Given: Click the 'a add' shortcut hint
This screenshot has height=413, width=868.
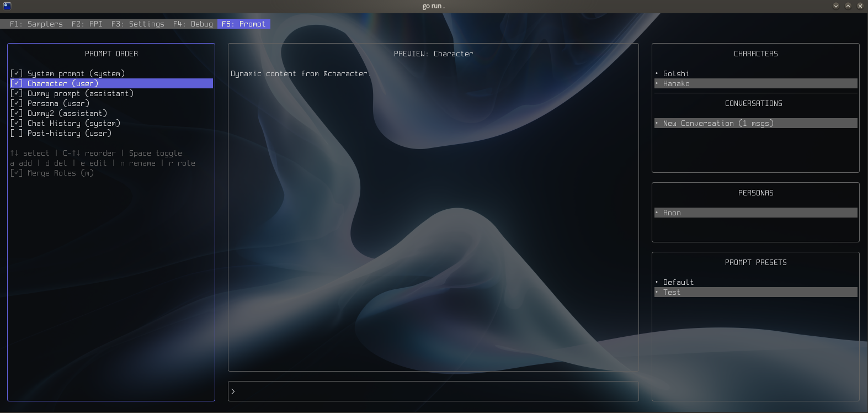Looking at the screenshot, I should click(21, 163).
